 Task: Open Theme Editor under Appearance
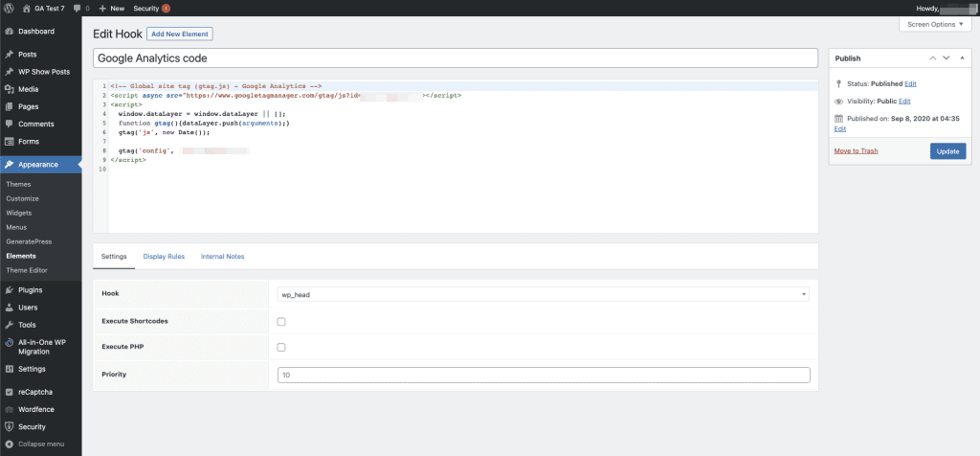click(27, 270)
